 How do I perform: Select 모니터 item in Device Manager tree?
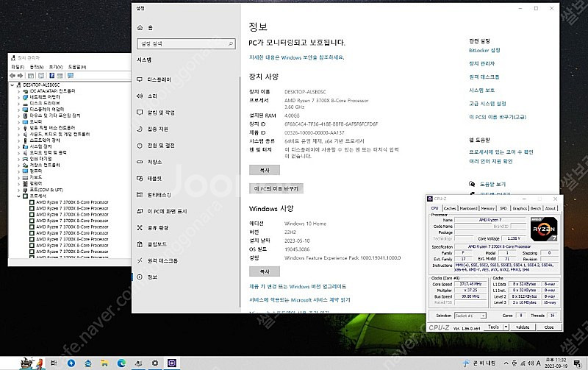(36, 122)
